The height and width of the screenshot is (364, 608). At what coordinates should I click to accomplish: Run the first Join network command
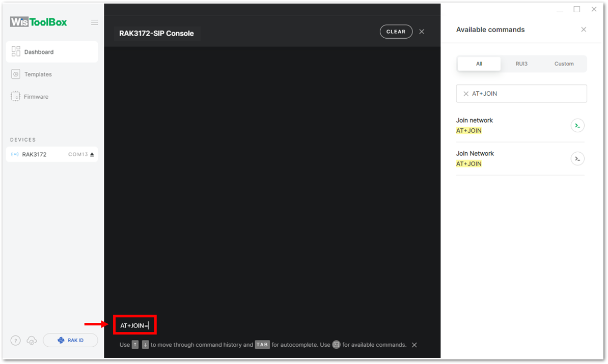tap(577, 126)
